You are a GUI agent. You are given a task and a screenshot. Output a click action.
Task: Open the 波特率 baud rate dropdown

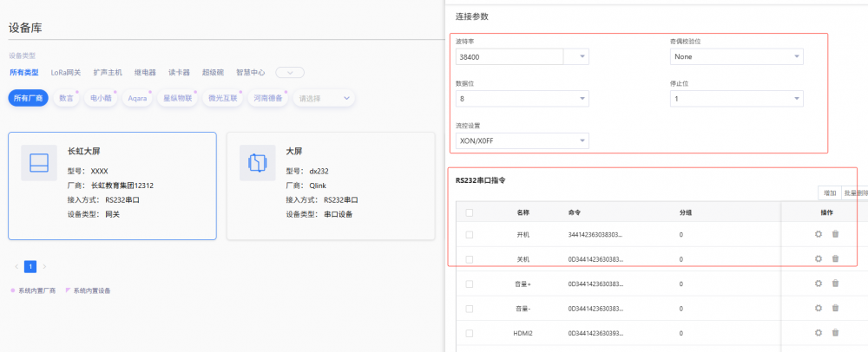[576, 56]
